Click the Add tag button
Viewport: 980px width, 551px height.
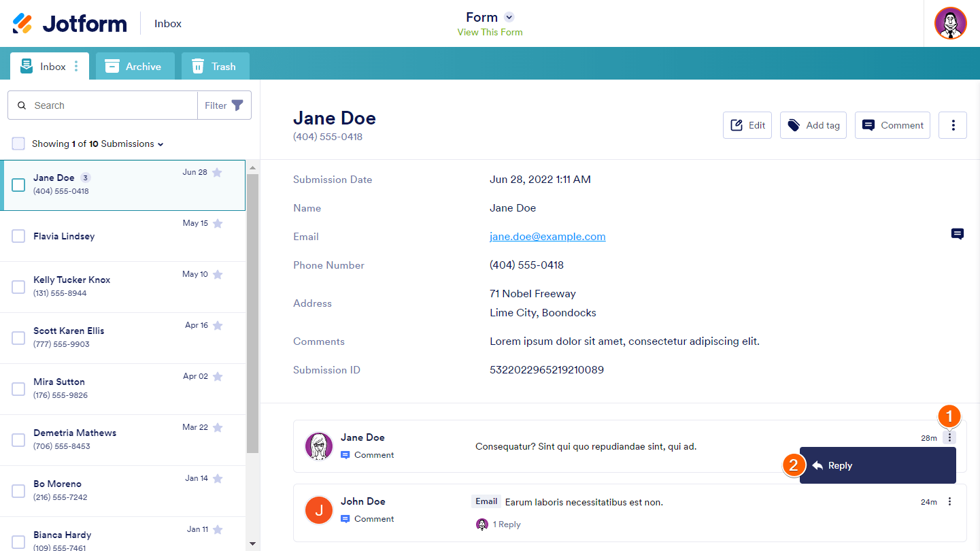(x=813, y=125)
